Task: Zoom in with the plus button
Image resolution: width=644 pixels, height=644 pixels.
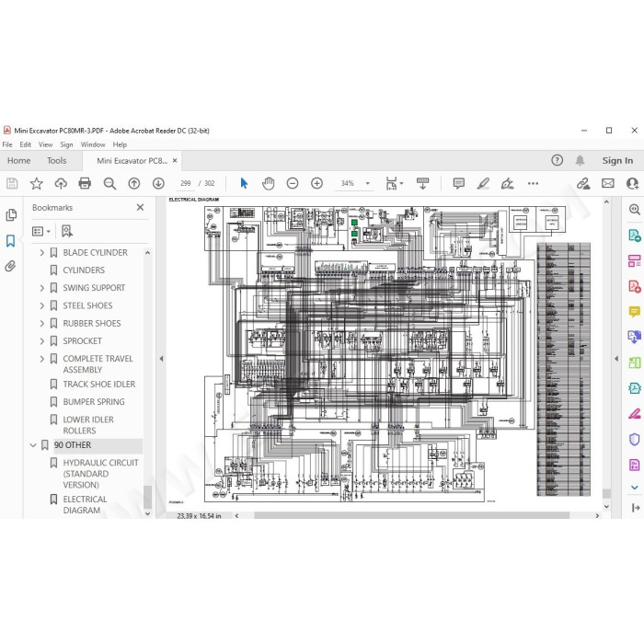Action: point(316,183)
